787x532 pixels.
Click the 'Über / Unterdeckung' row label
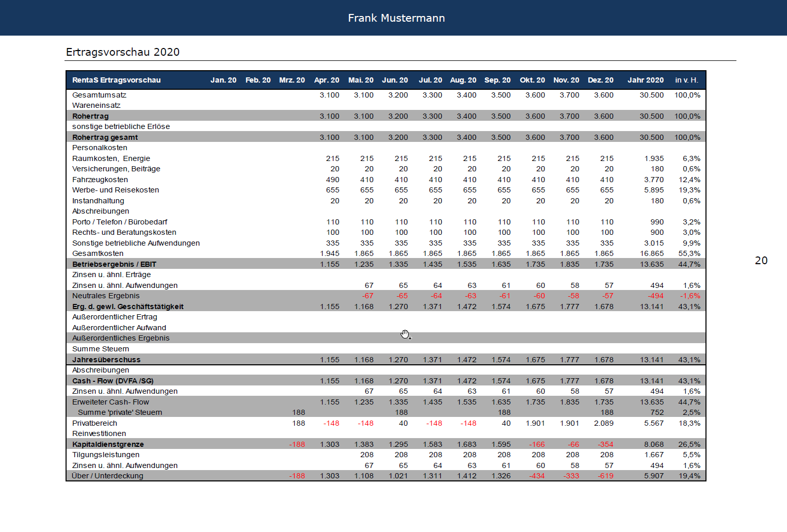point(107,476)
